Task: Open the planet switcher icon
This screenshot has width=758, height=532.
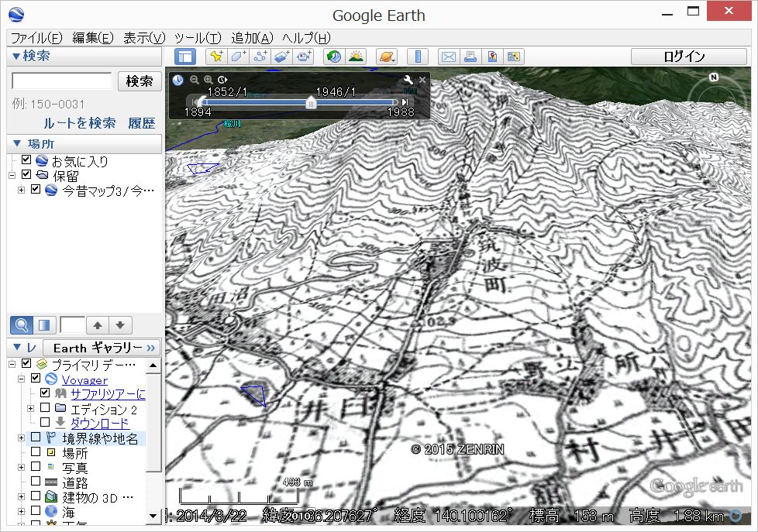Action: (x=387, y=57)
